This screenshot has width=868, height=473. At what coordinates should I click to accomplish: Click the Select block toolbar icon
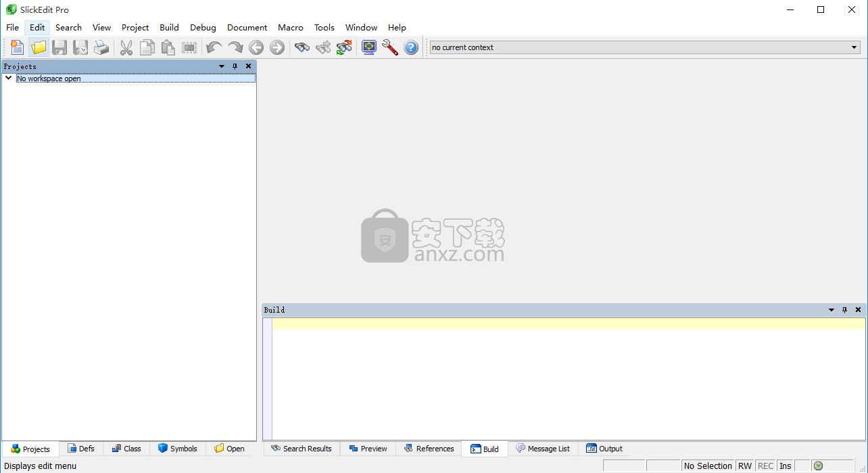pos(189,47)
